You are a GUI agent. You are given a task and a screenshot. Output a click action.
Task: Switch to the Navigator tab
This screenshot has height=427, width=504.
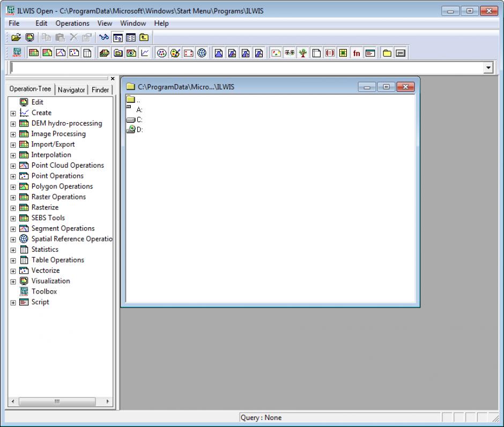tap(71, 90)
